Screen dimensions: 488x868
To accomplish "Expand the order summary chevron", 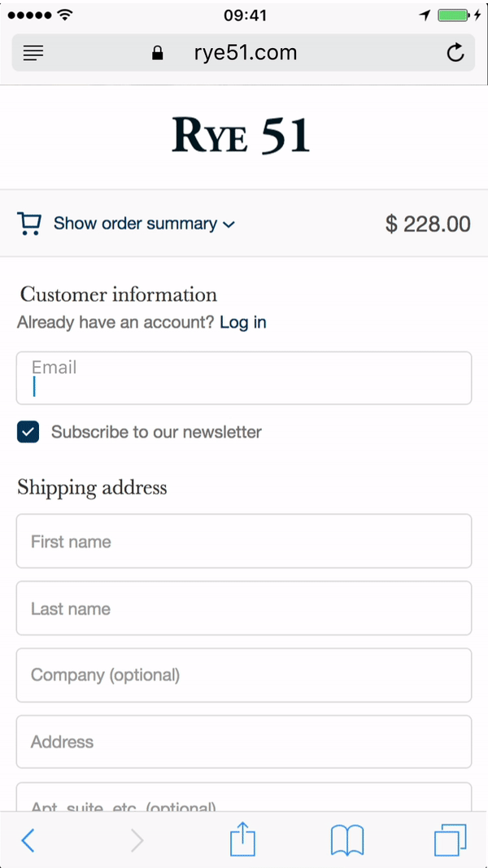I will [x=229, y=225].
